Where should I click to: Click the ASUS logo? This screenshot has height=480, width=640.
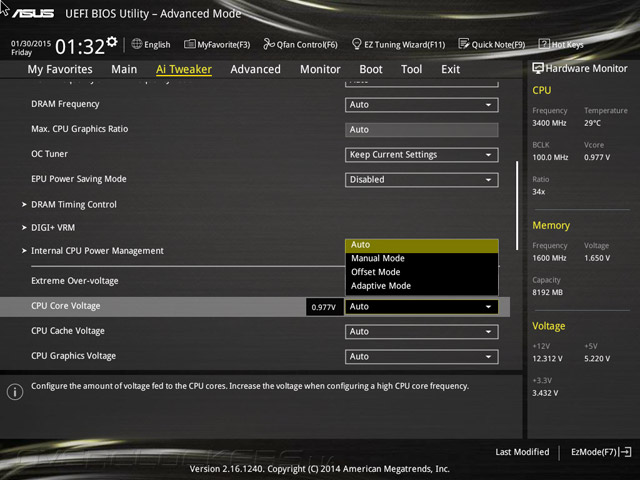[x=33, y=14]
